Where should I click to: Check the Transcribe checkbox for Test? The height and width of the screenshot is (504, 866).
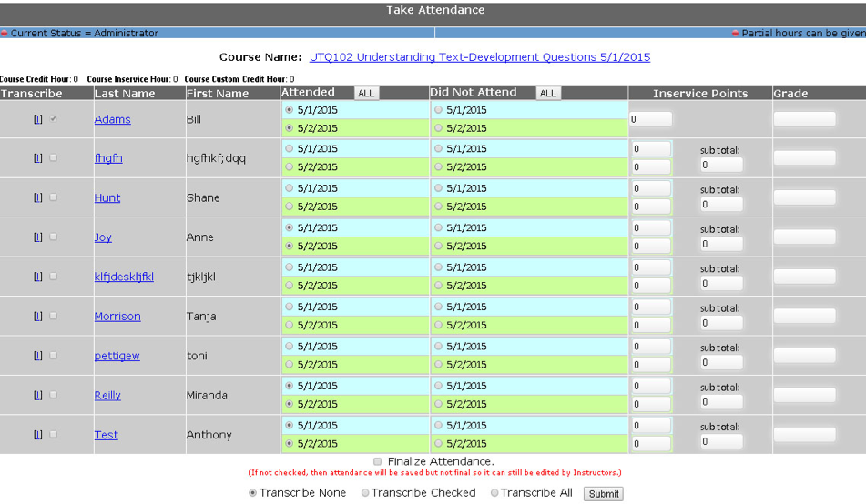click(x=53, y=434)
